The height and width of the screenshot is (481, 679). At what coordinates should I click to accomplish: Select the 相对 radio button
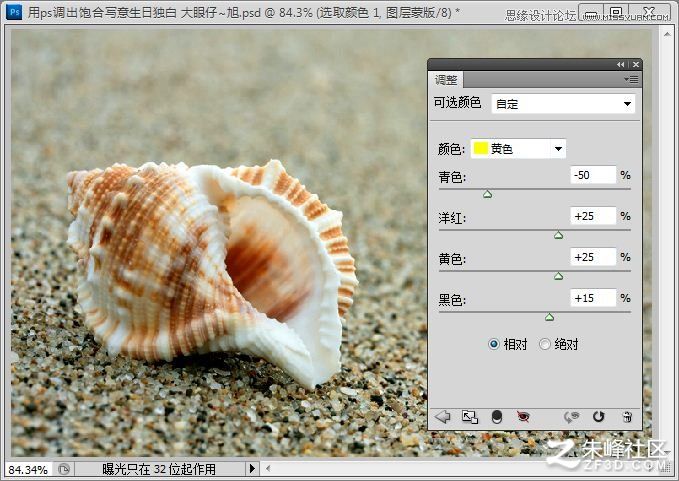[x=494, y=344]
